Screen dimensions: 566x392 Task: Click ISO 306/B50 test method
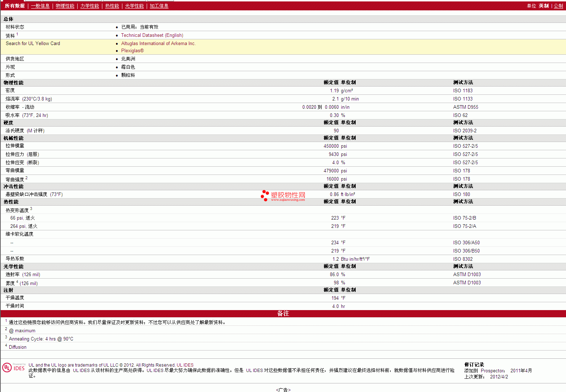466,251
